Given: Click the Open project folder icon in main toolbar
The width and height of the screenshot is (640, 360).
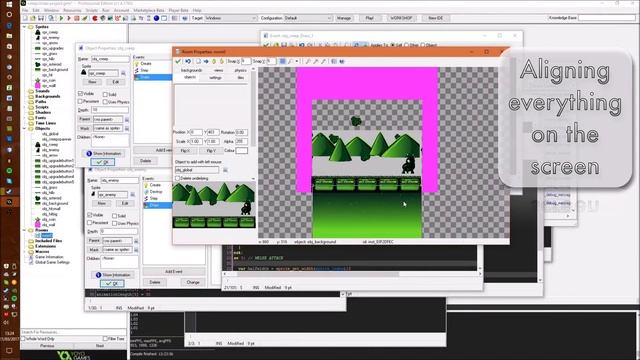Looking at the screenshot, I should (x=33, y=18).
